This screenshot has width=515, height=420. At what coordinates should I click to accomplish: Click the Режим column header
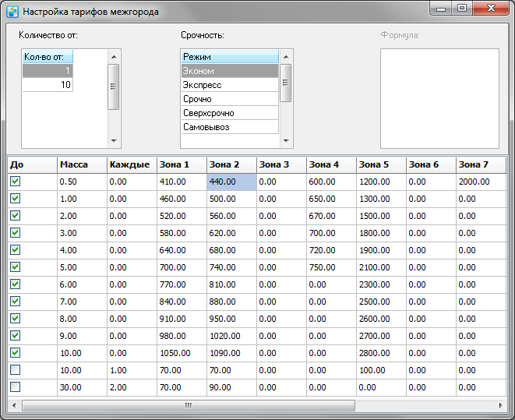click(230, 57)
